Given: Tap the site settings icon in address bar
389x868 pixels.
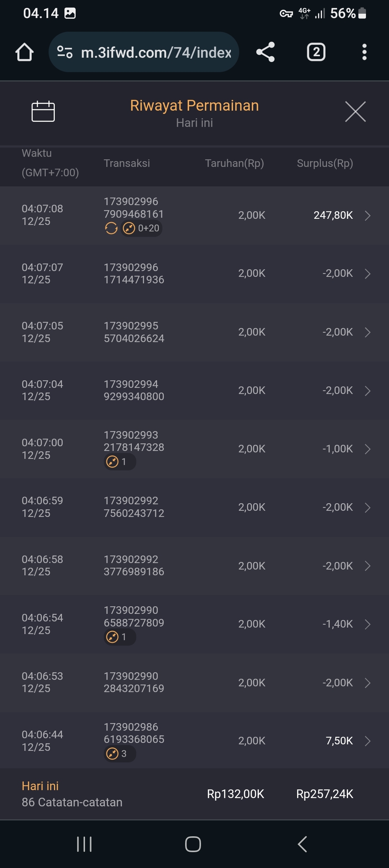Looking at the screenshot, I should [x=65, y=52].
